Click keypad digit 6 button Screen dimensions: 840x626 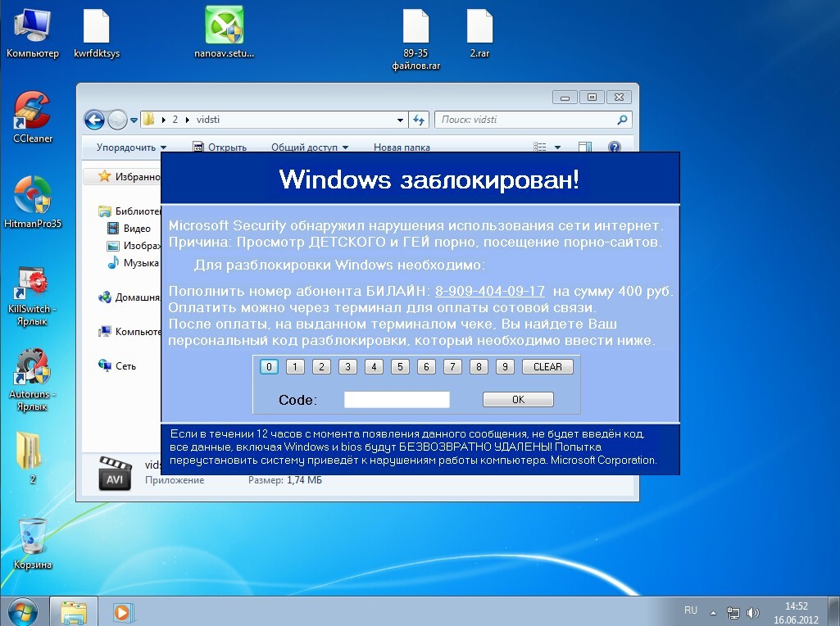[426, 367]
